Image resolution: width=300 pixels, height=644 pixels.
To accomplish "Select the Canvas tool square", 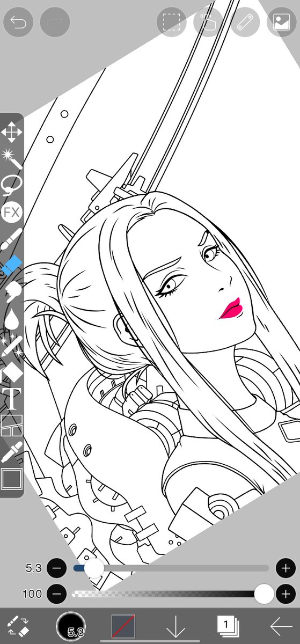I will [x=11, y=479].
